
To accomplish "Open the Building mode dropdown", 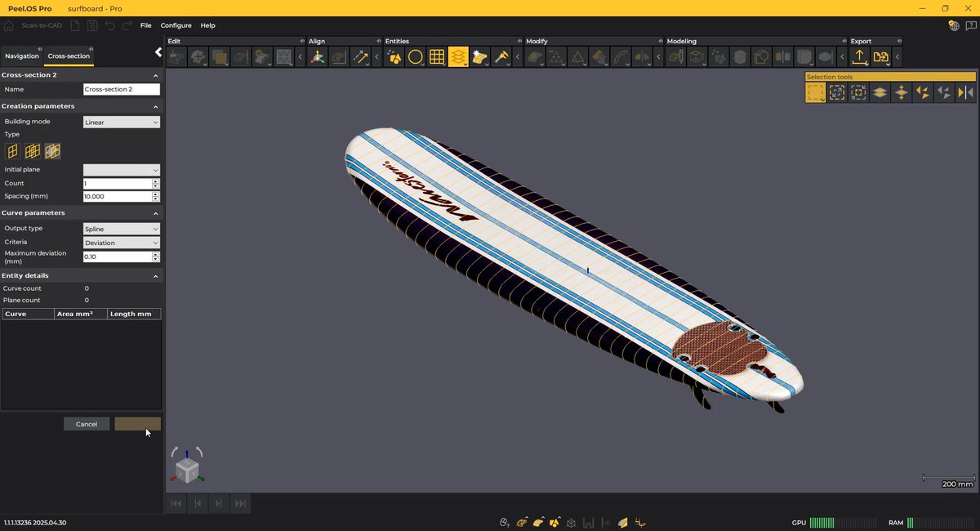I will (121, 121).
